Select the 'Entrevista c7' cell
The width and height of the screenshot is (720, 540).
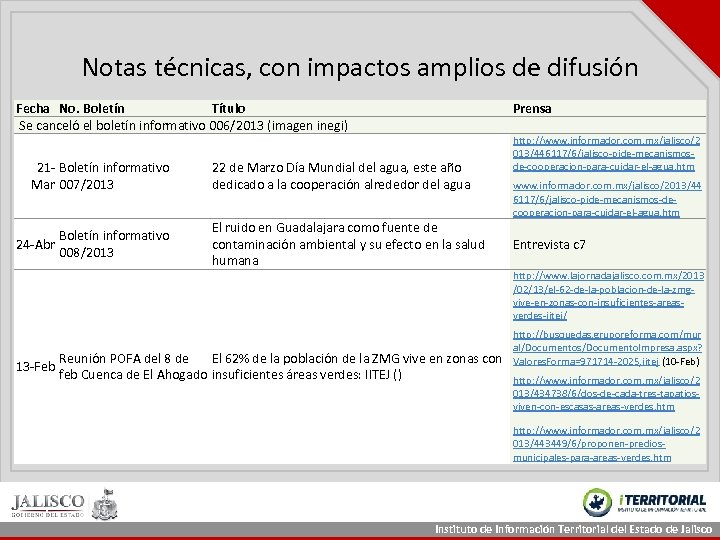(549, 244)
